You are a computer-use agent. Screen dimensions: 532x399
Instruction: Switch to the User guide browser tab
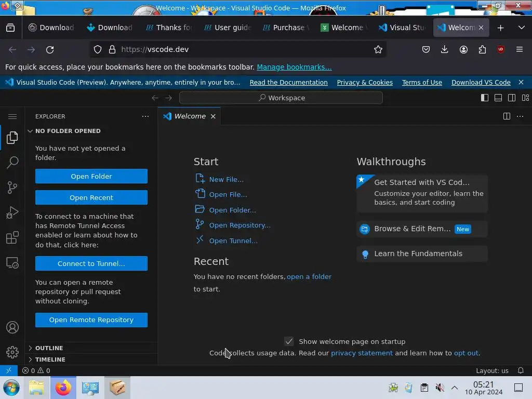coord(228,28)
